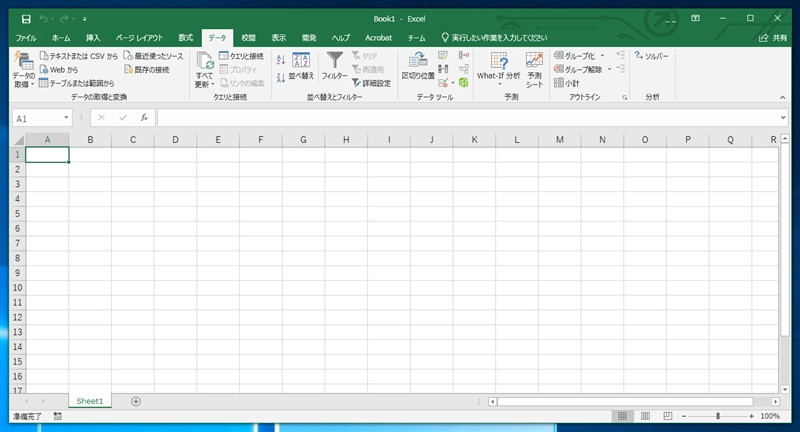Collapse the ribbon with the chevron
The width and height of the screenshot is (800, 432).
782,97
